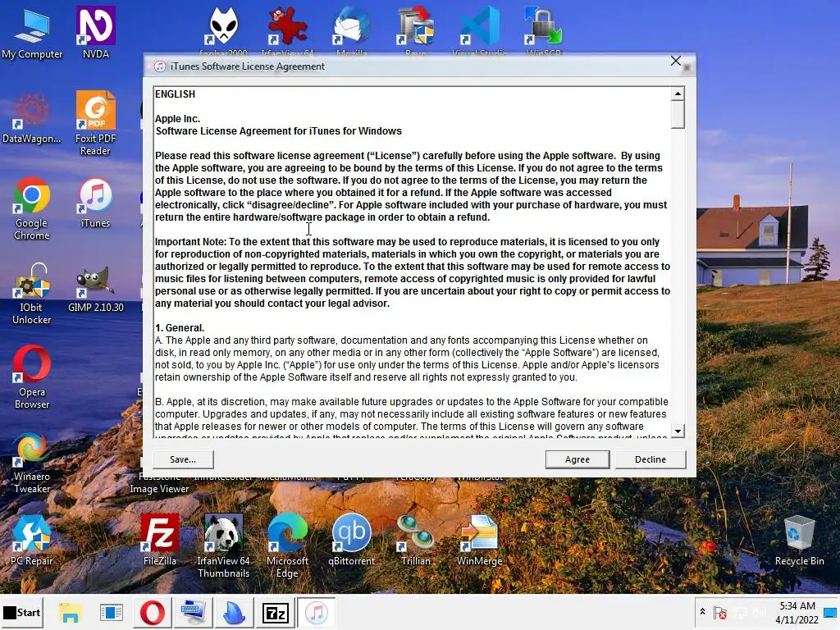Select the Mozilla Thunderbird desktop icon
This screenshot has width=840, height=630.
(x=351, y=27)
